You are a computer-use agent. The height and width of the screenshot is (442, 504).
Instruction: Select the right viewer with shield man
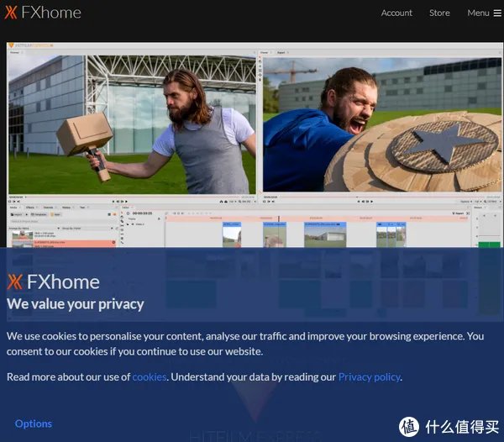coord(381,126)
